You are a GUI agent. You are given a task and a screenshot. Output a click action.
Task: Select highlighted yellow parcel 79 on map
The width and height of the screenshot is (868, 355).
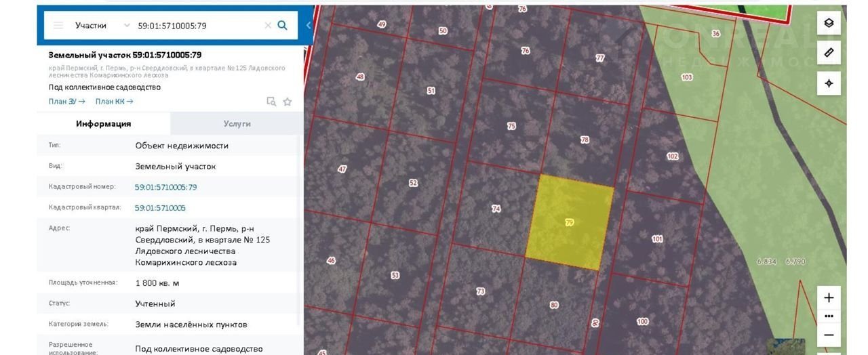coord(569,222)
